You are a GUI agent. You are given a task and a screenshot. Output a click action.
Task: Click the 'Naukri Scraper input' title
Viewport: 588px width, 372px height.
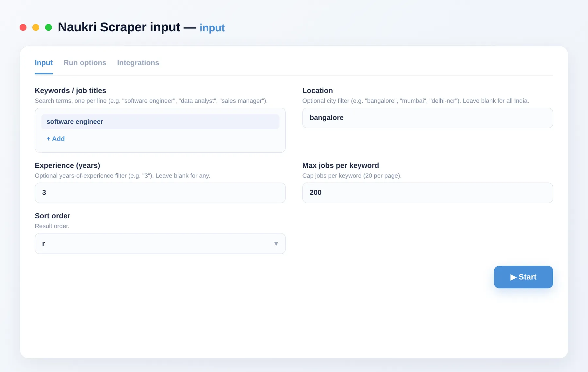click(x=119, y=27)
